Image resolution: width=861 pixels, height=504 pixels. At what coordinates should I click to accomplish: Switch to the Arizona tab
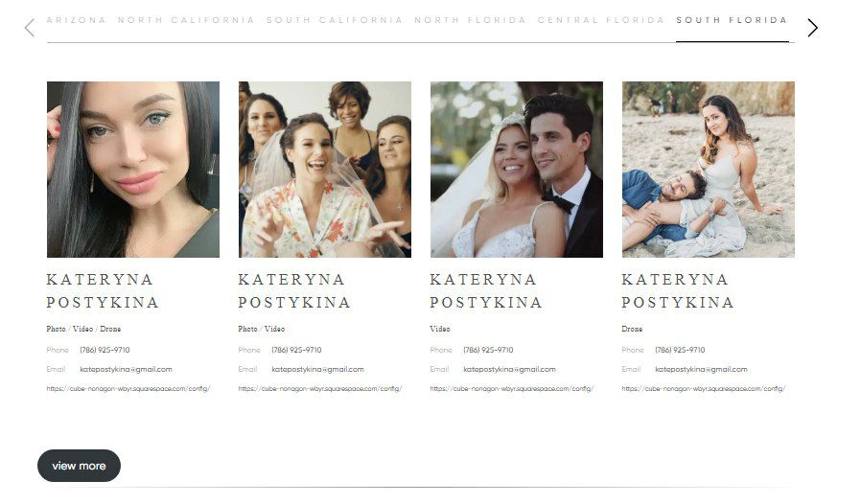coord(77,20)
